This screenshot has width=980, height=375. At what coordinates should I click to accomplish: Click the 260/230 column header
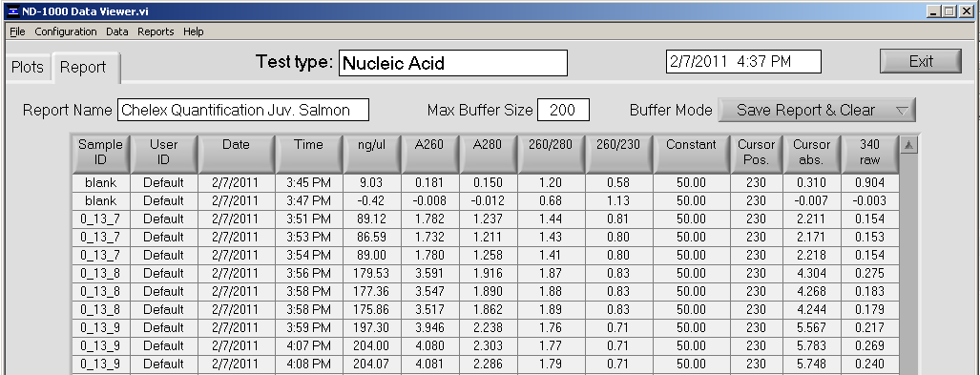(x=619, y=153)
